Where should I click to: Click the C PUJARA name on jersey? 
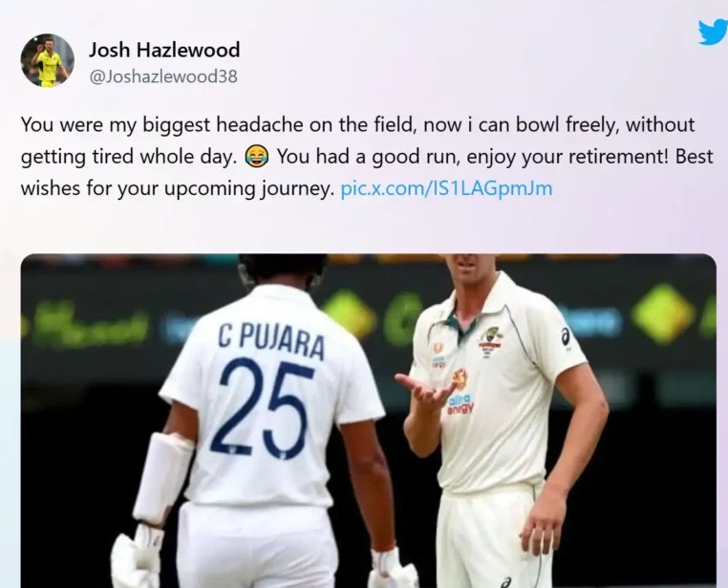tap(271, 341)
